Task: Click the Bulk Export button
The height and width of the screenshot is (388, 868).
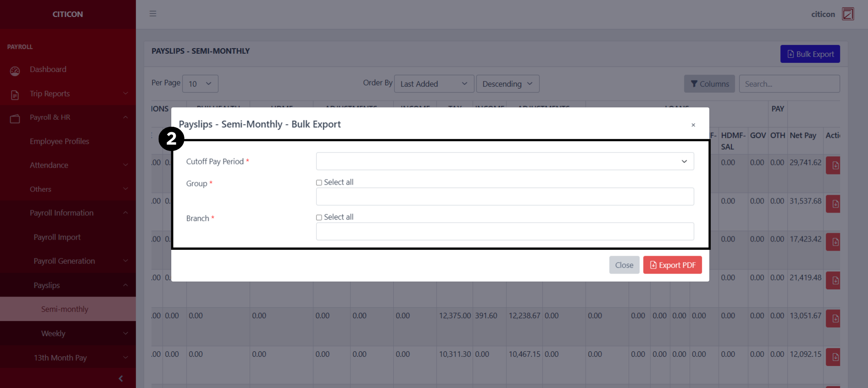Action: pos(810,54)
